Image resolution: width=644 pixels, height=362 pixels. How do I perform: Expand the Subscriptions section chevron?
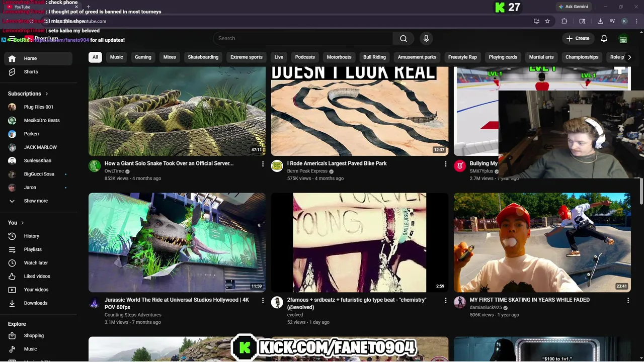tap(47, 94)
